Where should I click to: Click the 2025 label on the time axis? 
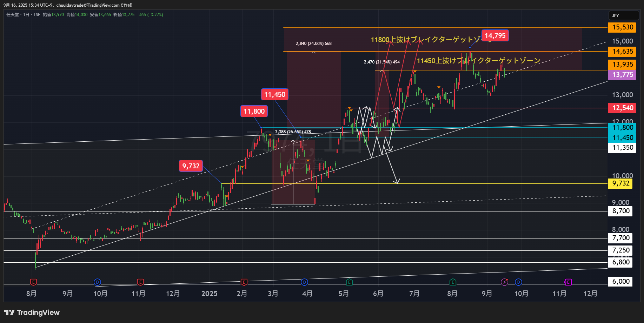[209, 294]
